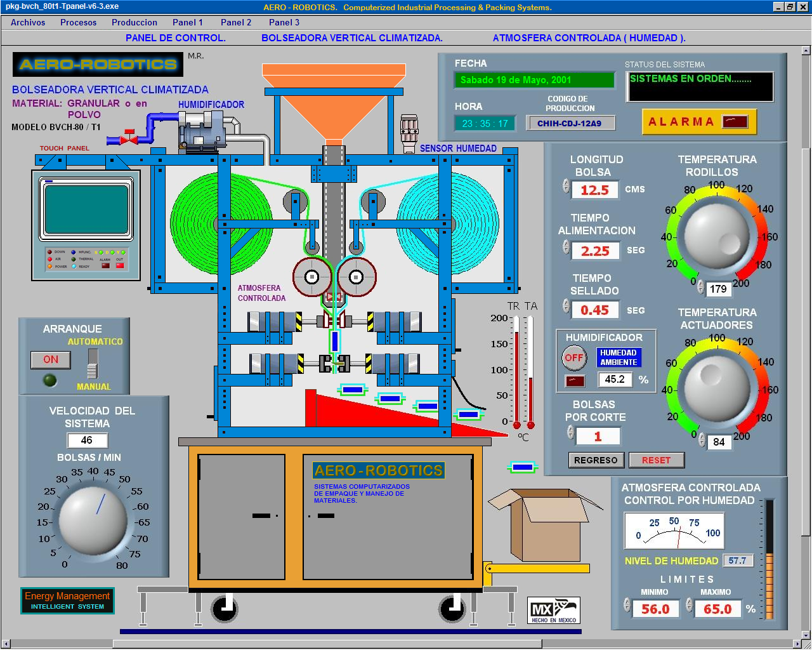
Task: Click the REGRESO button
Action: click(x=596, y=460)
